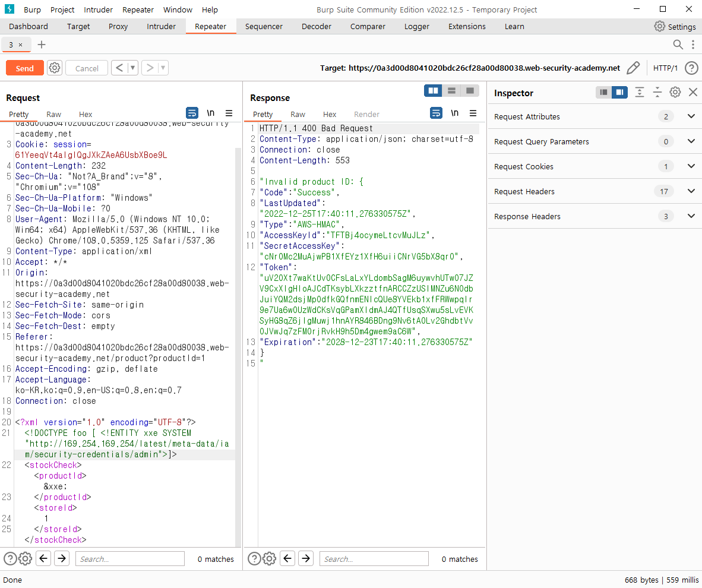The width and height of the screenshot is (702, 588).
Task: Open the Window menu
Action: coord(178,10)
